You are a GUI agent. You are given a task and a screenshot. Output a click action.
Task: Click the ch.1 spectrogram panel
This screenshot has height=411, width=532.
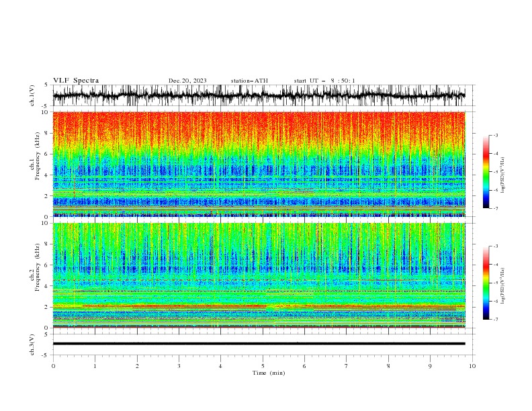(x=259, y=164)
